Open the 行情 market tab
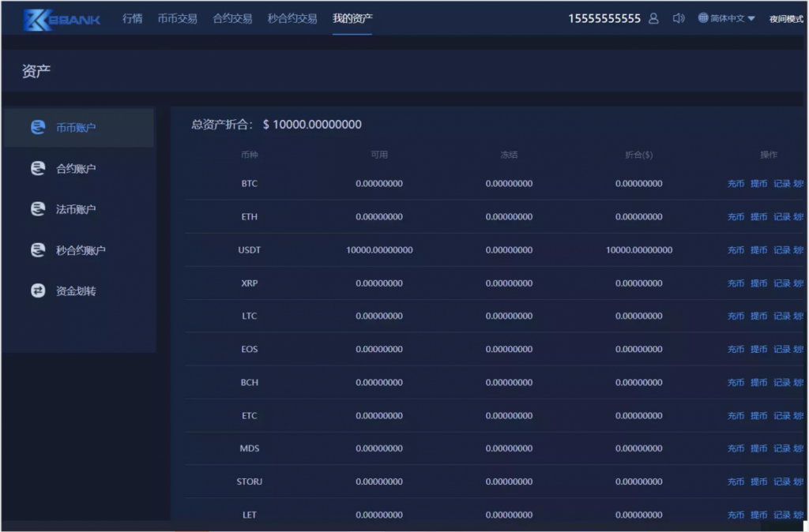The height and width of the screenshot is (532, 809). [x=133, y=18]
